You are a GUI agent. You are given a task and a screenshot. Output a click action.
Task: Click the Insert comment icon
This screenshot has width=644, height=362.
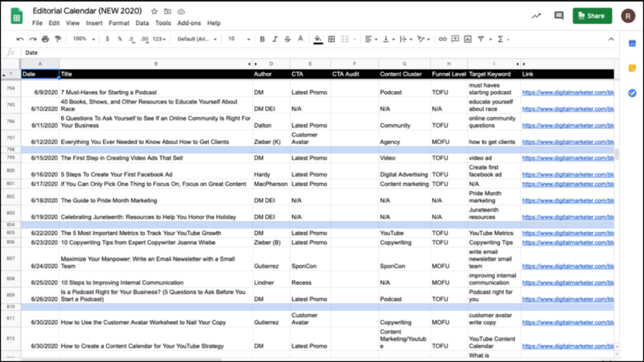tap(455, 39)
